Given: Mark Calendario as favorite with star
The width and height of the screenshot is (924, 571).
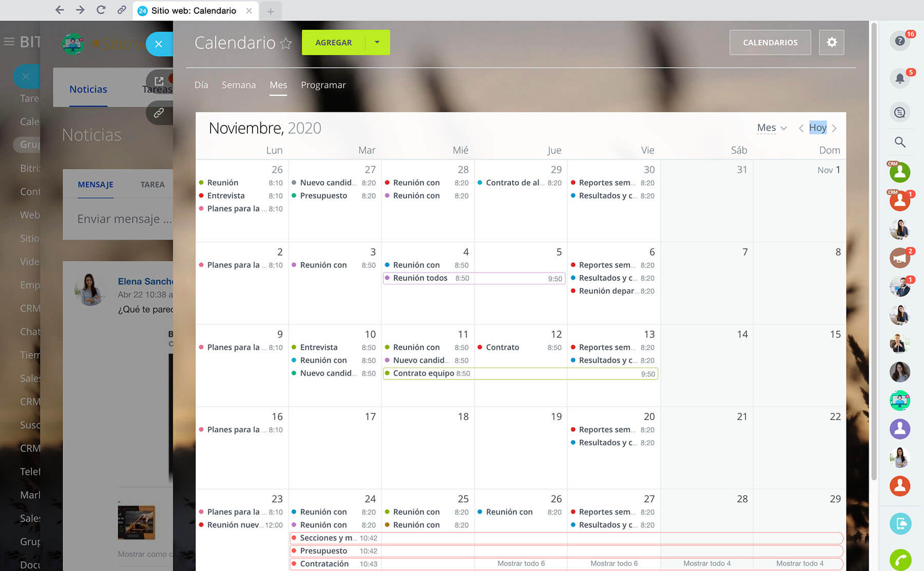Looking at the screenshot, I should coord(286,44).
